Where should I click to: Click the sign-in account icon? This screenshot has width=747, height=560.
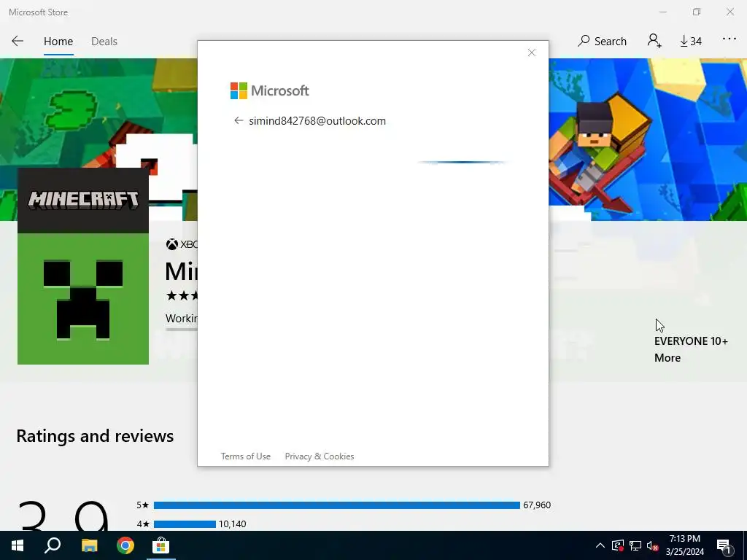coord(654,41)
